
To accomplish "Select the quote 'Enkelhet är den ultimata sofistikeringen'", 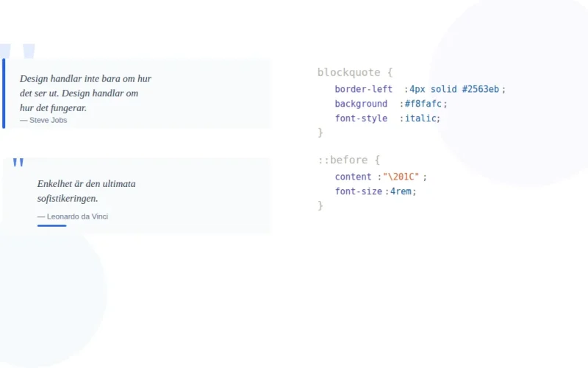I will (x=86, y=191).
